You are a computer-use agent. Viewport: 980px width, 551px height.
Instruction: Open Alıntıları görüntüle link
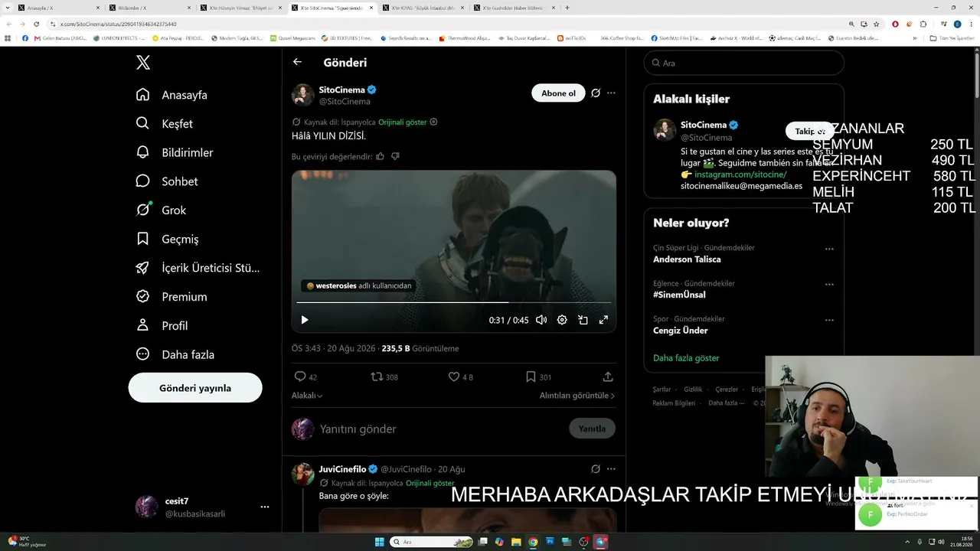click(577, 396)
